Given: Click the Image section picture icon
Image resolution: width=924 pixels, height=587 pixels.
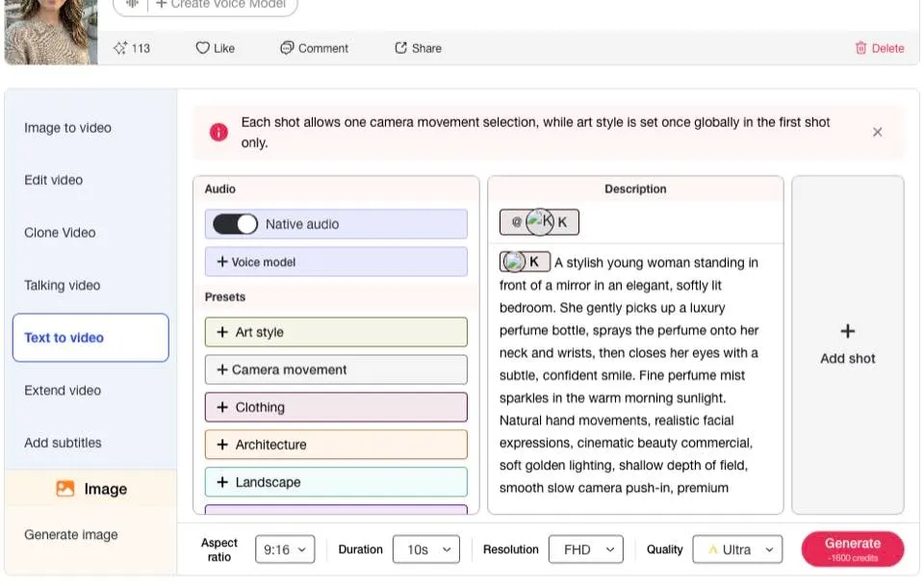Looking at the screenshot, I should [x=65, y=488].
